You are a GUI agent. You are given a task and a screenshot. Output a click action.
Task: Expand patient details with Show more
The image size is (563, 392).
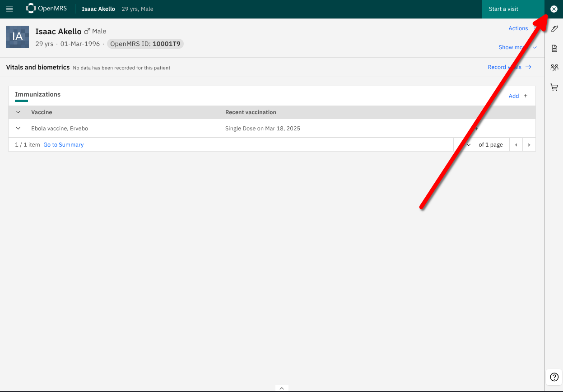click(x=517, y=47)
